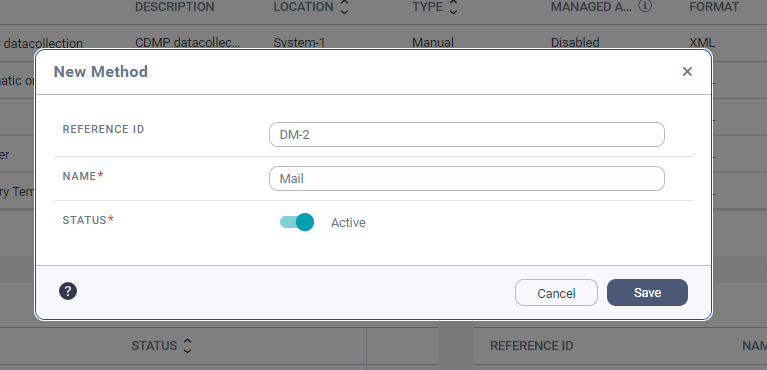Click the Format column header
Image resolution: width=767 pixels, height=370 pixels.
coord(714,7)
